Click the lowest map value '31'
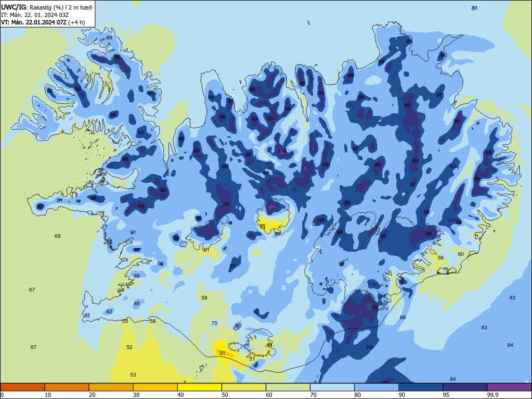The width and height of the screenshot is (532, 399). click(x=222, y=353)
